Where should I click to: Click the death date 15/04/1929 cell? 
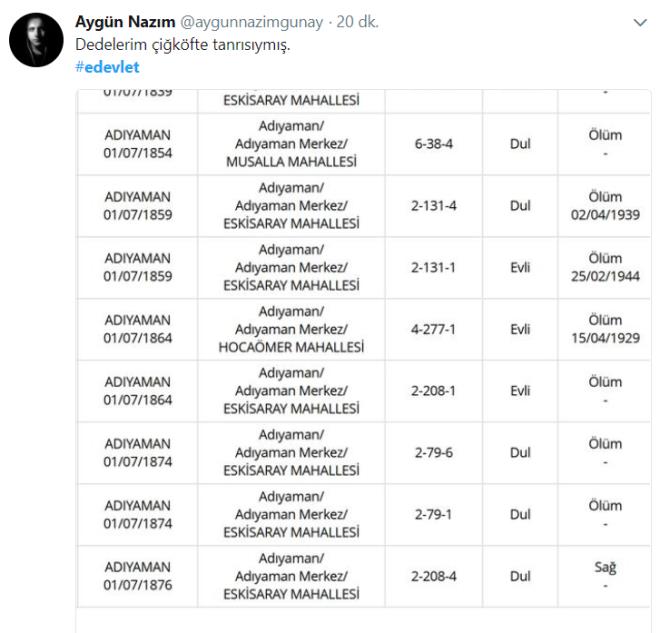605,329
